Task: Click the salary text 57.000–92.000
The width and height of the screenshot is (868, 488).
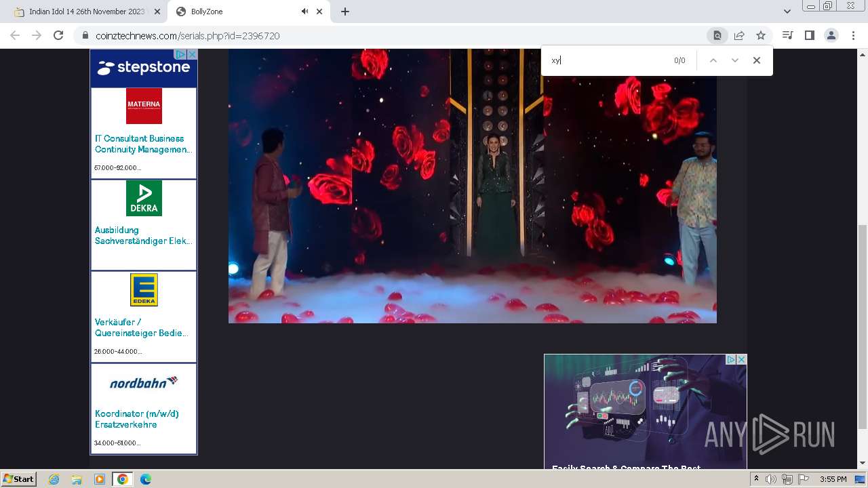Action: pyautogui.click(x=117, y=167)
